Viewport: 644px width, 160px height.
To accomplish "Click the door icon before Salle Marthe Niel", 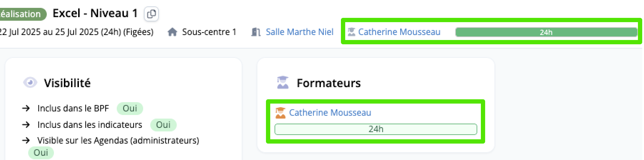I will tap(256, 32).
